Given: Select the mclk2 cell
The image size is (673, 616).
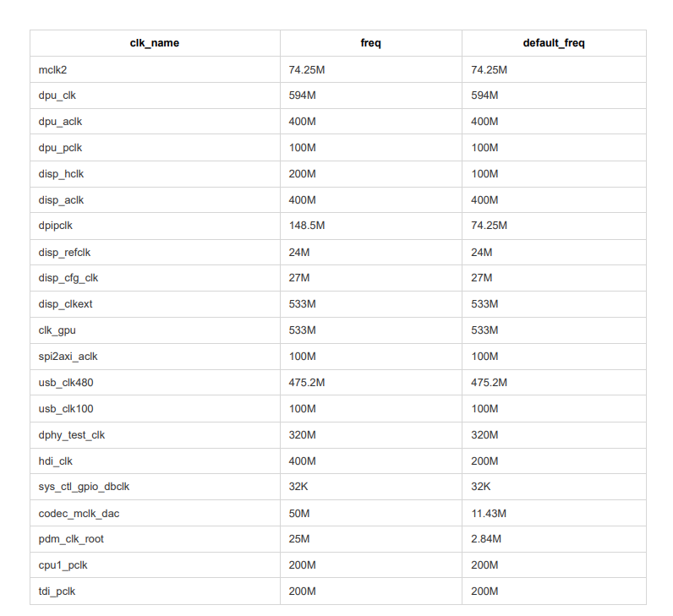Looking at the screenshot, I should pos(52,69).
